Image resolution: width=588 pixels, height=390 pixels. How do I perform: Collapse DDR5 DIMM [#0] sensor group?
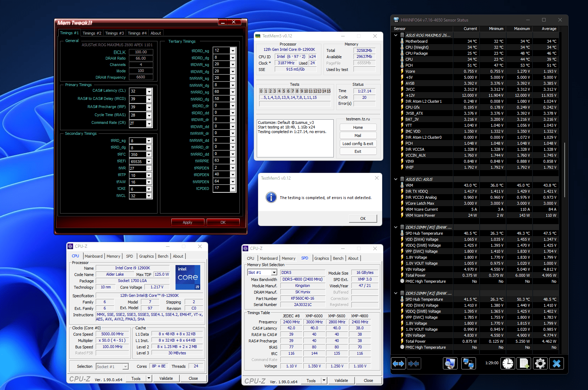click(x=396, y=227)
